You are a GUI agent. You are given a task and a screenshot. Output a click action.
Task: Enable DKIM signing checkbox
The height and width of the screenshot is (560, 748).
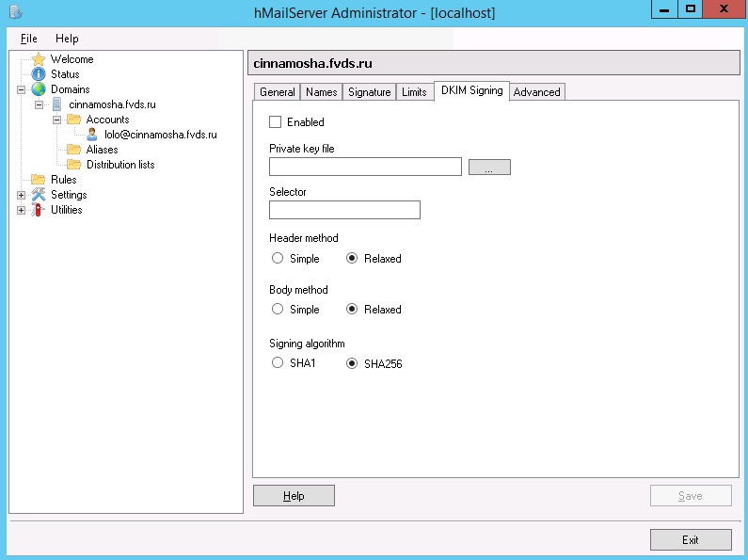276,122
